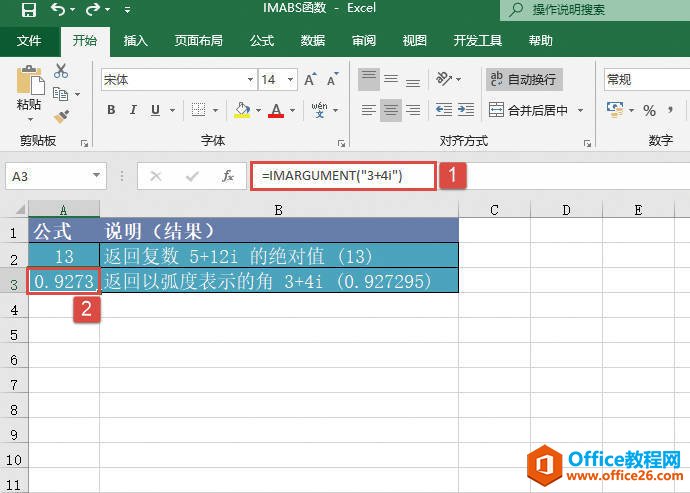Click the Increase Indent icon
The image size is (690, 493).
pos(466,110)
